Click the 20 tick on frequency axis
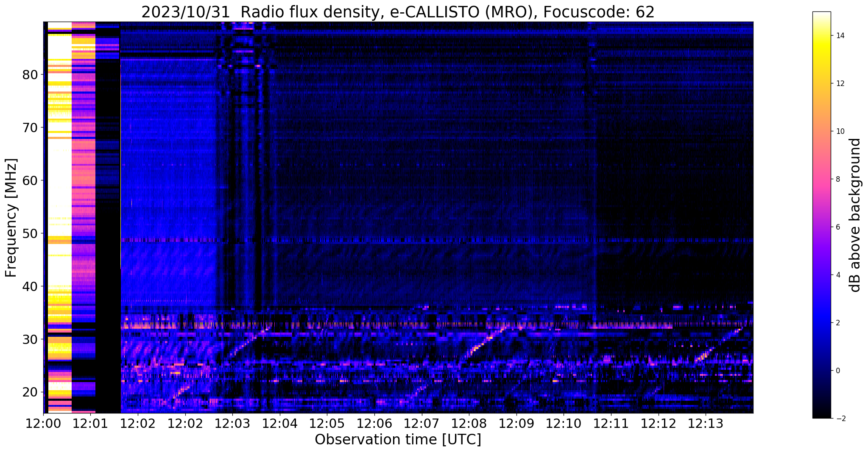This screenshot has height=452, width=868. pyautogui.click(x=30, y=393)
